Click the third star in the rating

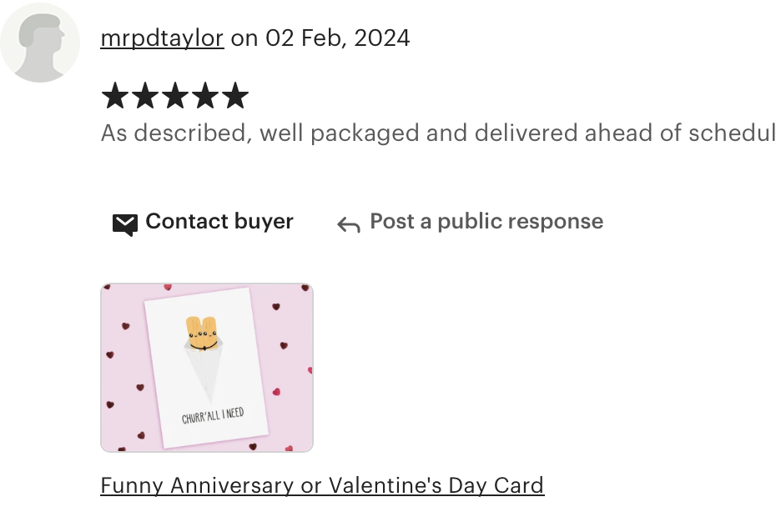[x=175, y=95]
